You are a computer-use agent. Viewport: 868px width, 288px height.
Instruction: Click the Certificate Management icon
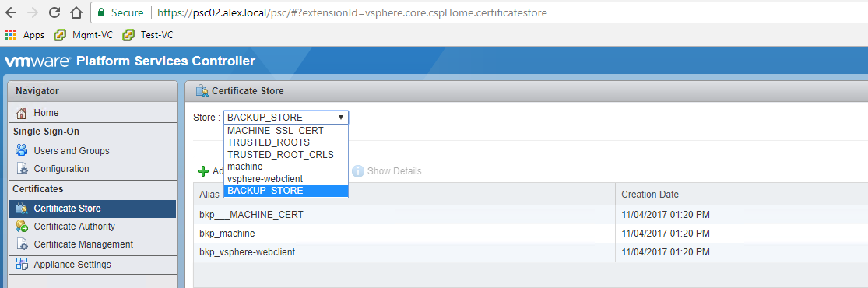click(x=22, y=244)
